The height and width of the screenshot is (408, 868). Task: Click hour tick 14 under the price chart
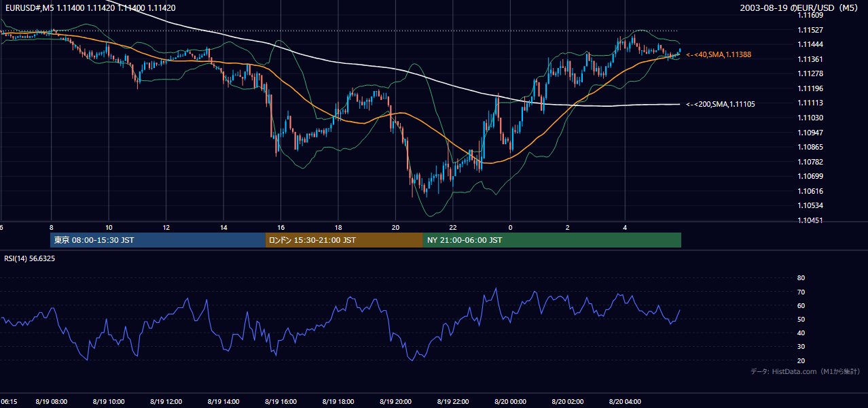pyautogui.click(x=223, y=227)
